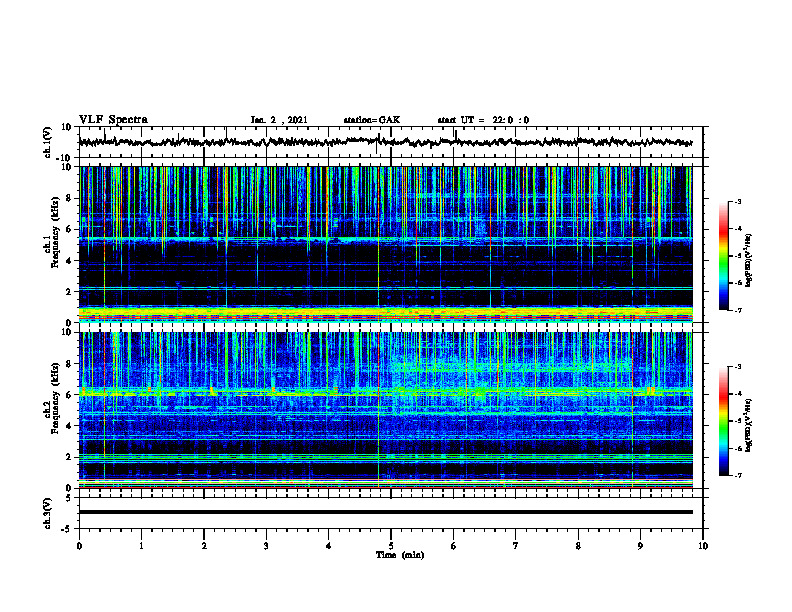Click the ch.1 voltage waveform trace

(385, 142)
